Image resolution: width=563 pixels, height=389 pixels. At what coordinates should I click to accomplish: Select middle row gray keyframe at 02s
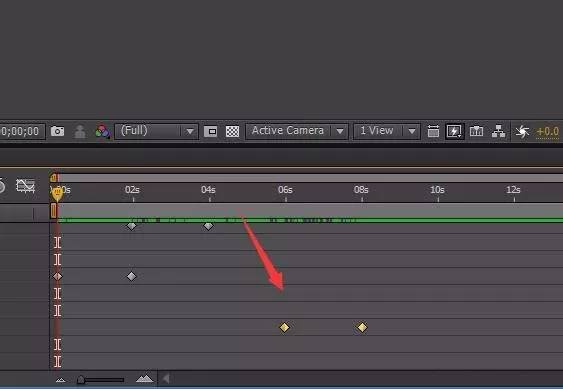click(x=132, y=276)
